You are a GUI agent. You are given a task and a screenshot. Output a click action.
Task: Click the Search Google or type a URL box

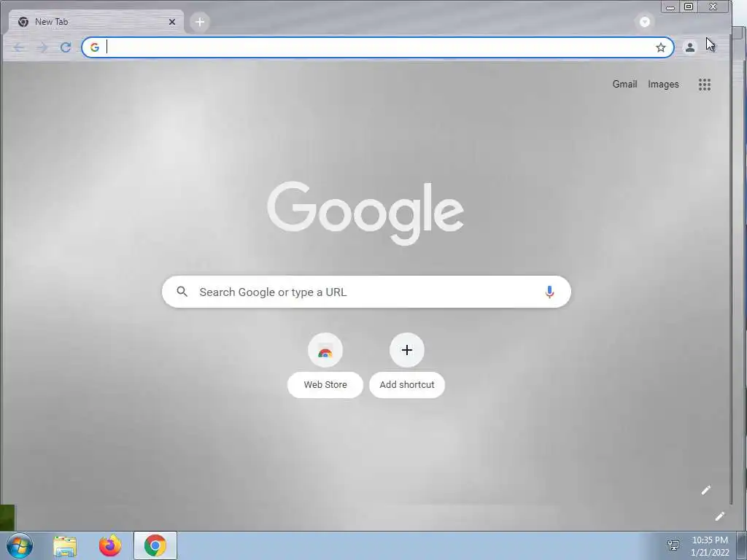(366, 292)
